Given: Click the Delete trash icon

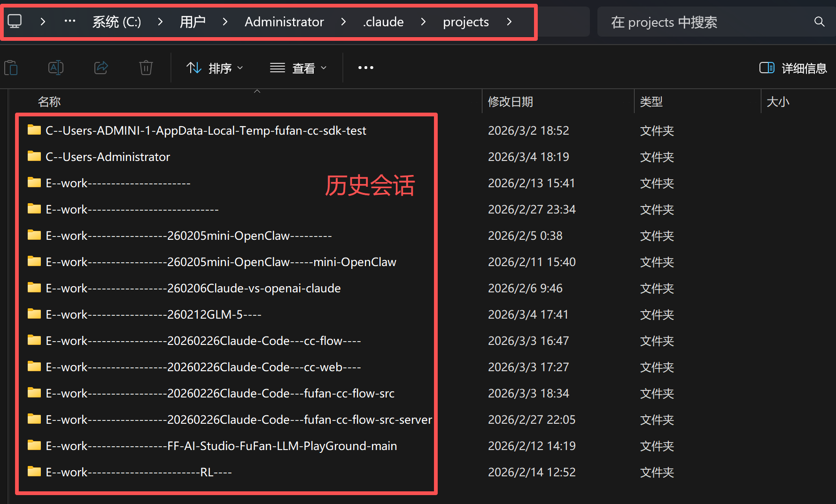Looking at the screenshot, I should pyautogui.click(x=146, y=68).
